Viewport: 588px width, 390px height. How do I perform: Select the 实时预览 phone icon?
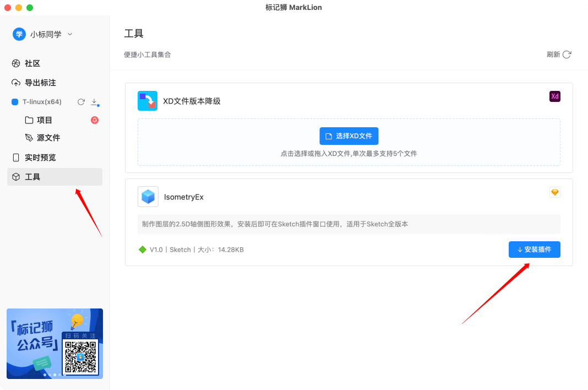16,157
